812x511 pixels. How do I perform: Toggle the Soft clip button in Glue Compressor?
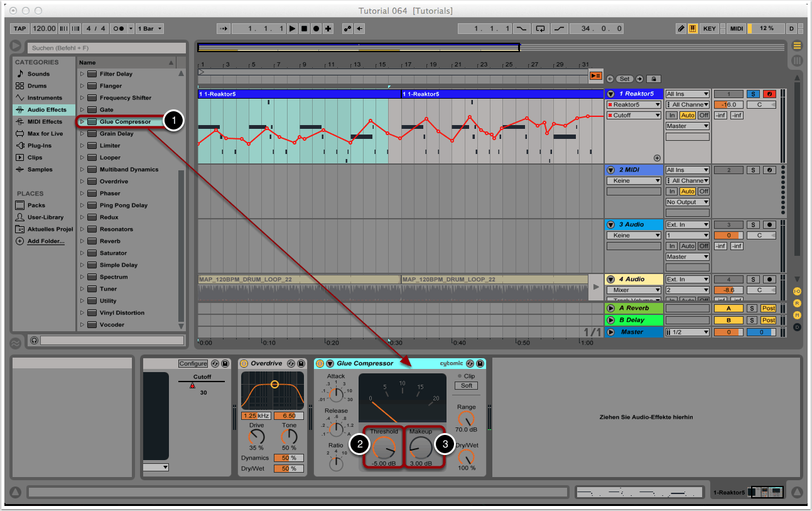click(466, 385)
